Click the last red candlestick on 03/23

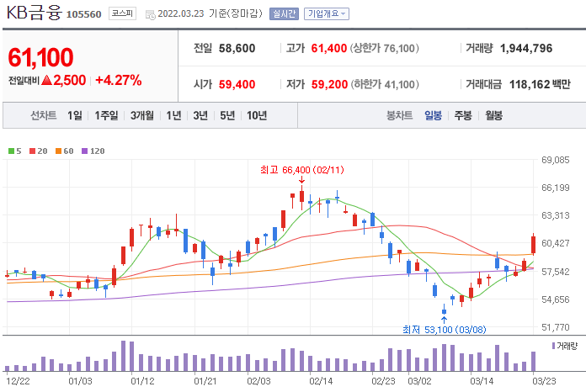click(533, 245)
